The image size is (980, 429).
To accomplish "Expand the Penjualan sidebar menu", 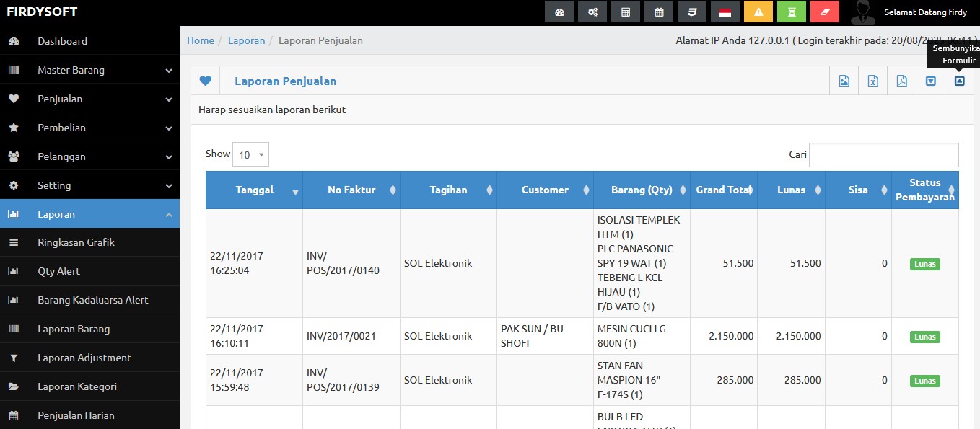I will pyautogui.click(x=89, y=99).
